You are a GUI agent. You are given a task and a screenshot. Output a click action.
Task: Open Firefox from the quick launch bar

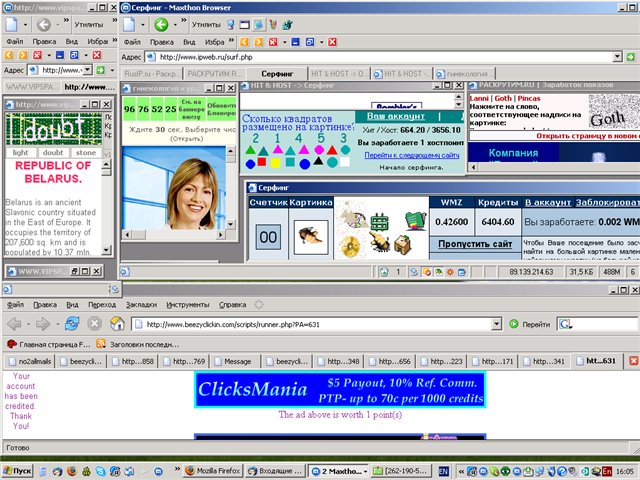point(71,471)
